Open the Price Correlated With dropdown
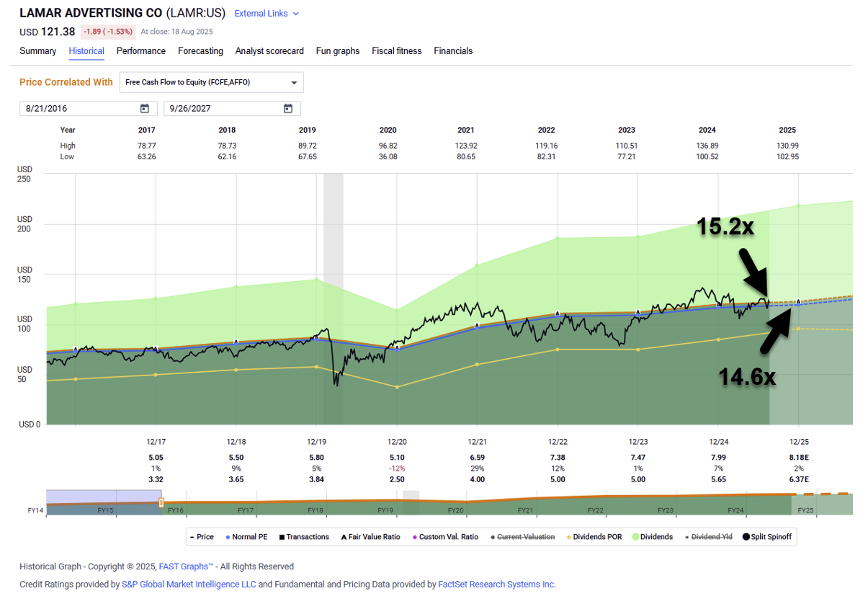 pos(212,82)
